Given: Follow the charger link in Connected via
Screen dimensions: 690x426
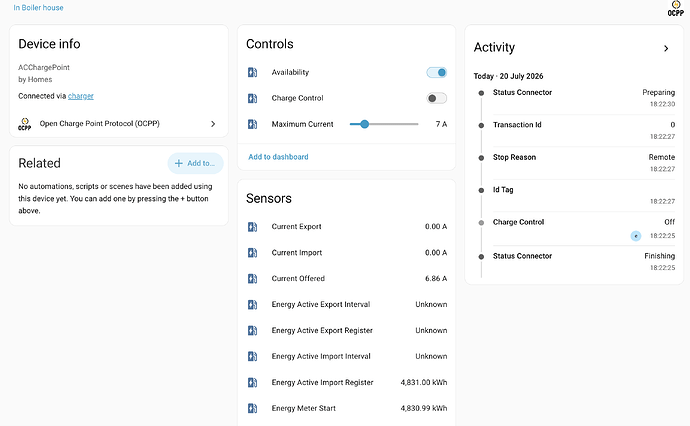Looking at the screenshot, I should point(81,96).
